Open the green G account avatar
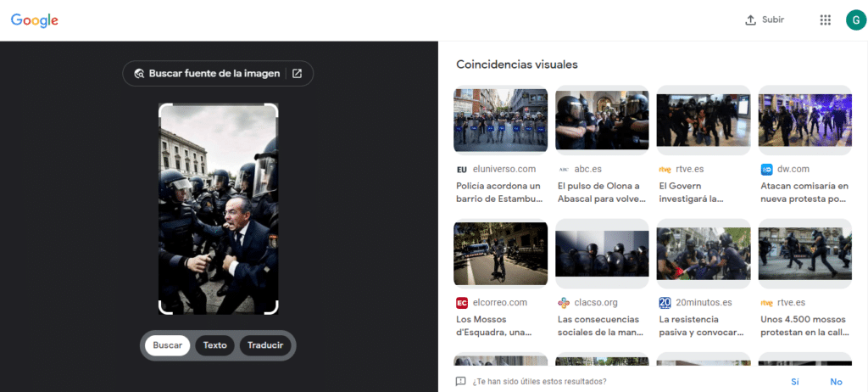868x392 pixels. 854,20
